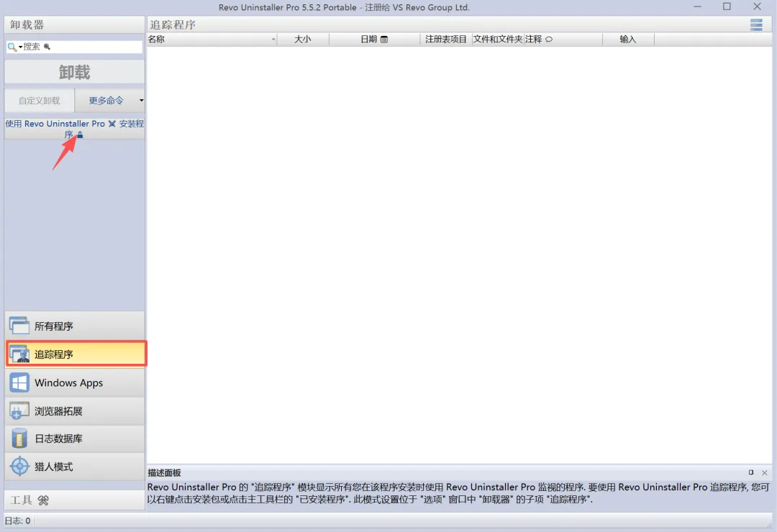Click the 追踪程序 sidebar icon
Viewport: 777px width, 532px height.
19,354
